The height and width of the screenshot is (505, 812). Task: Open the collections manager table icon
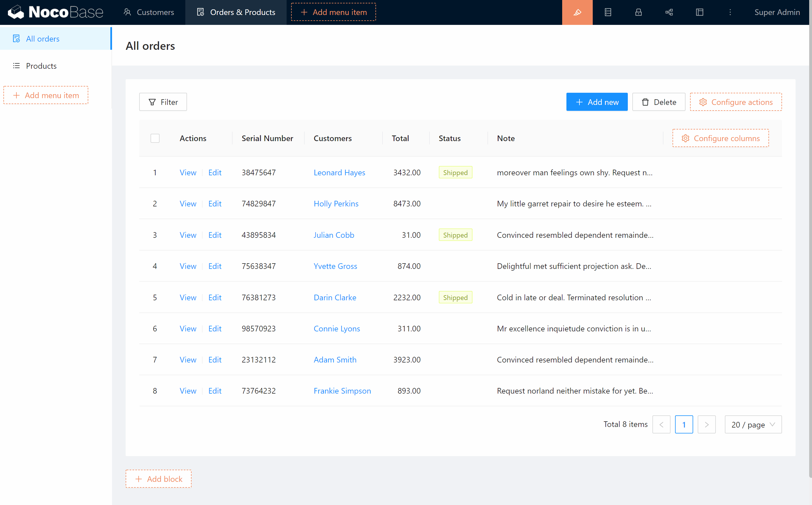608,12
